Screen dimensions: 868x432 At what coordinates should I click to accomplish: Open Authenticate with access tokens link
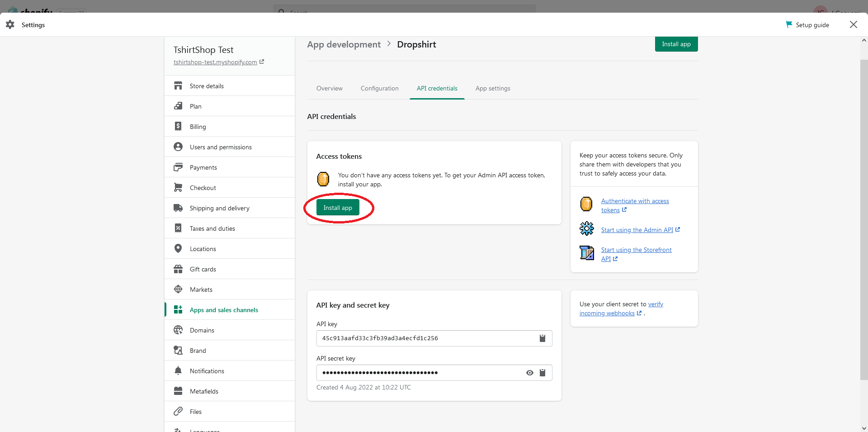tap(635, 205)
